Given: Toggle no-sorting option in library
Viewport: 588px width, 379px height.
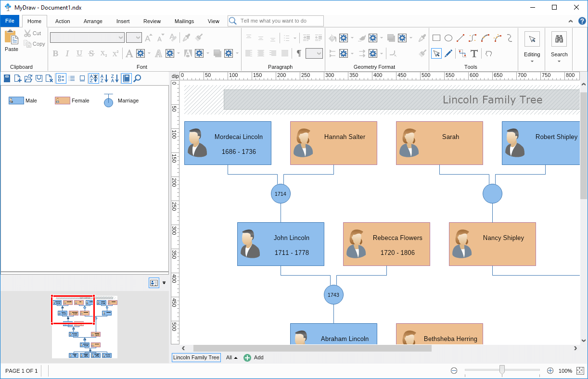Looking at the screenshot, I should pos(93,78).
